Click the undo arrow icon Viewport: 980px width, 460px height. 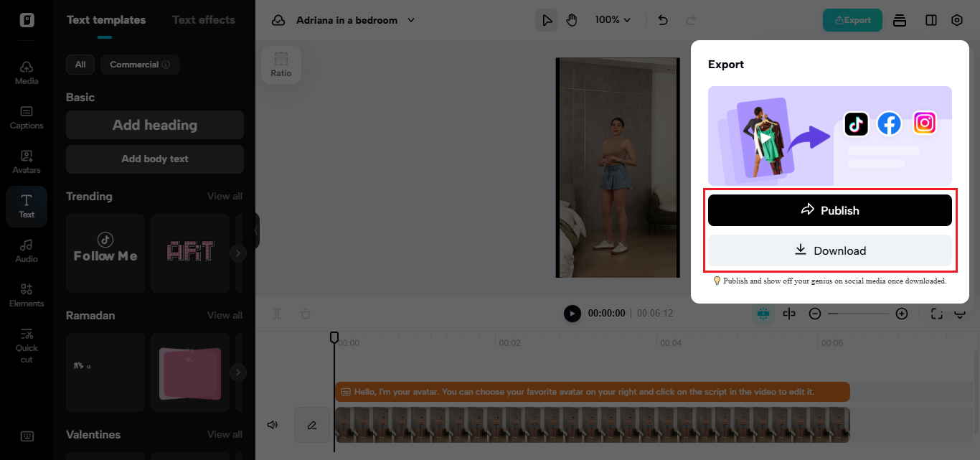point(663,20)
